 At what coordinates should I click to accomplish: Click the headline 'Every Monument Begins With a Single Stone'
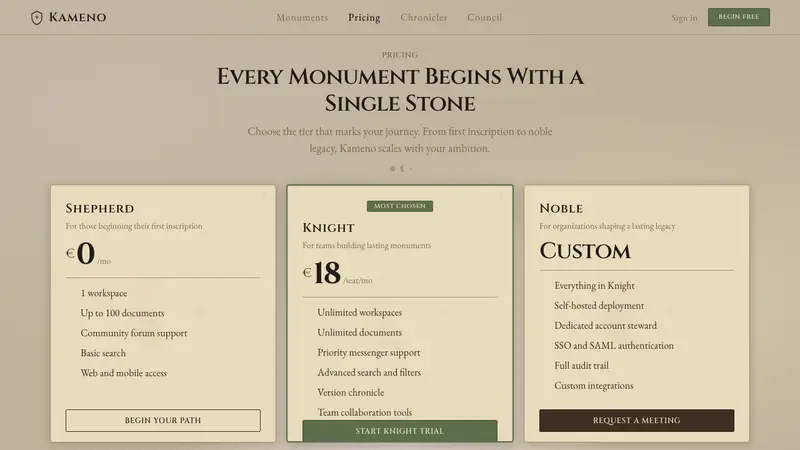400,90
